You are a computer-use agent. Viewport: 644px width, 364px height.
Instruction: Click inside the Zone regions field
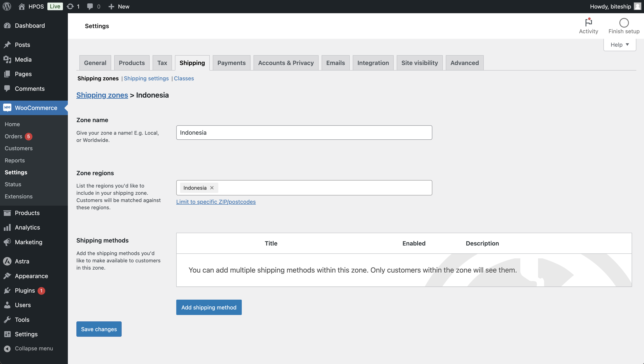[x=304, y=188]
